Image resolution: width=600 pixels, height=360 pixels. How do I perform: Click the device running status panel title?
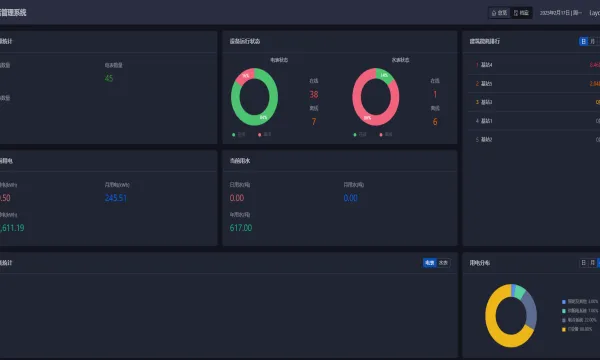click(245, 41)
